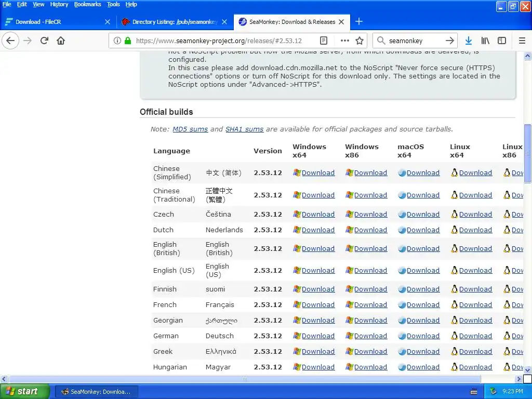Open the Bookmarks menu
Viewport: 532px width, 399px height.
coord(87,4)
